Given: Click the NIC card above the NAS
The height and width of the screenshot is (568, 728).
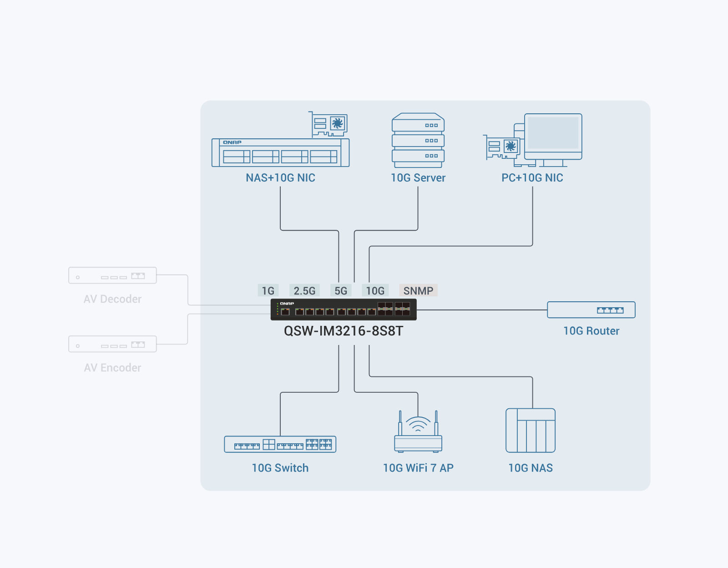Looking at the screenshot, I should tap(329, 125).
